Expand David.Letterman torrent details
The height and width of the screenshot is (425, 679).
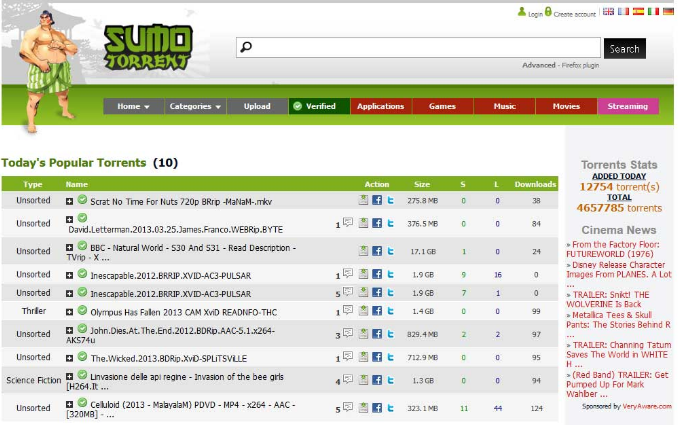point(69,220)
